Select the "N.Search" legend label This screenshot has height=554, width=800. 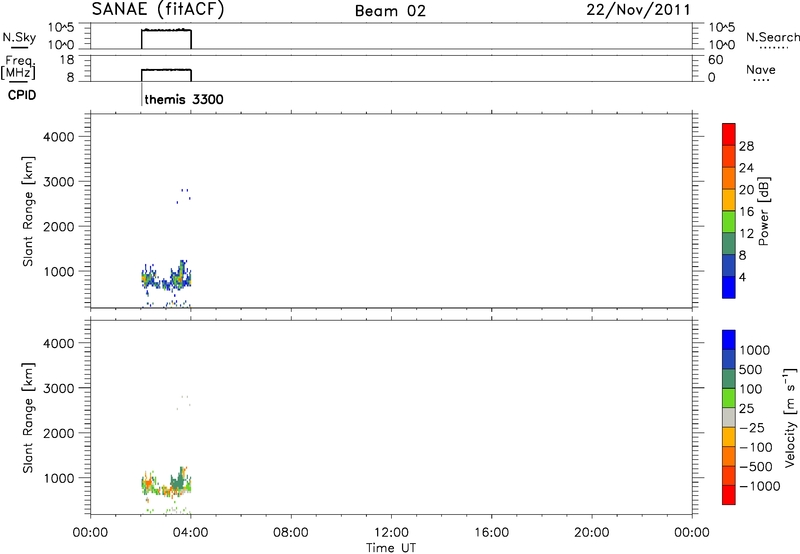772,37
